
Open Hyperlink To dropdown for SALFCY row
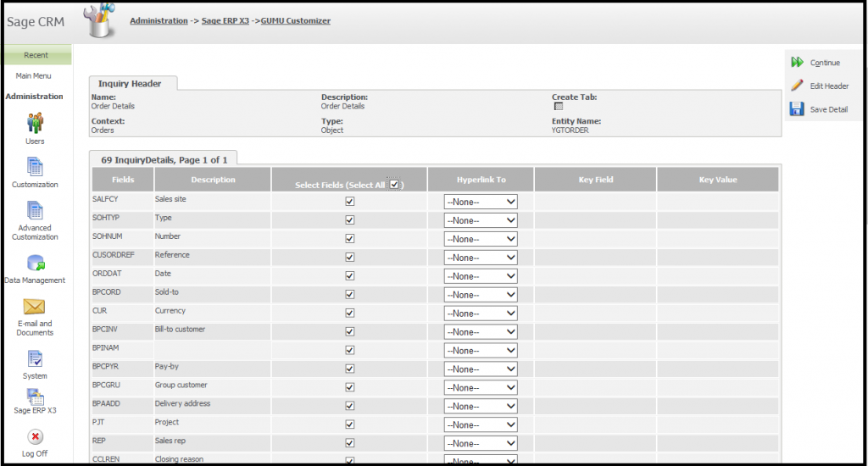point(481,202)
